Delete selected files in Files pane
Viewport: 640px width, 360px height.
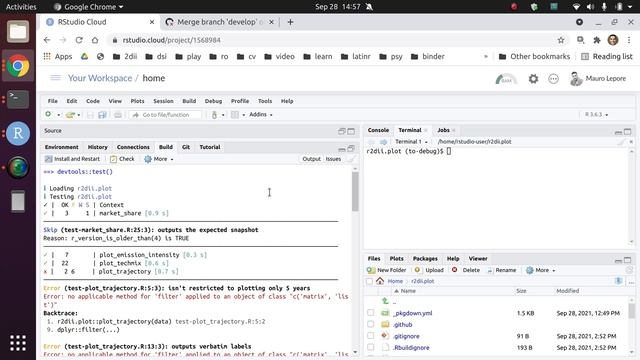pyautogui.click(x=466, y=270)
